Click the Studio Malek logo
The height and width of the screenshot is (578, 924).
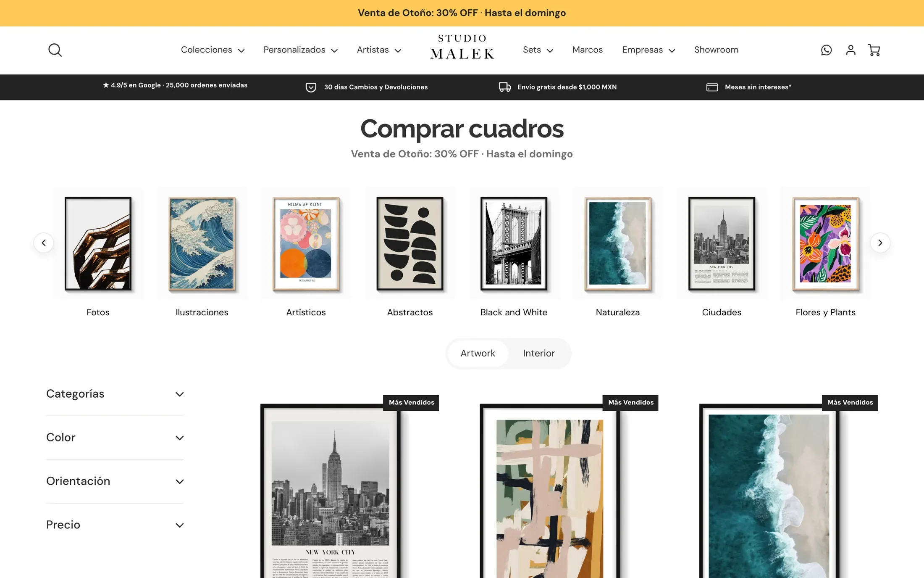coord(462,47)
